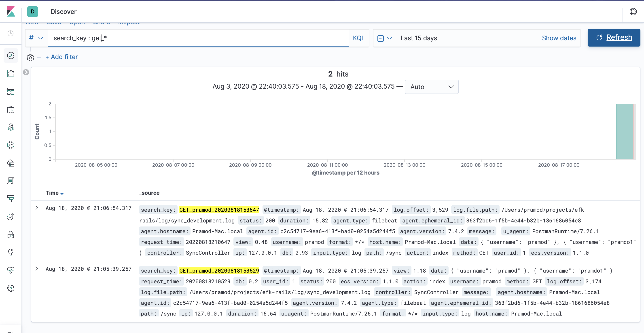Open Dev Tools via the wrench icon
This screenshot has height=333, width=644.
[x=11, y=252]
